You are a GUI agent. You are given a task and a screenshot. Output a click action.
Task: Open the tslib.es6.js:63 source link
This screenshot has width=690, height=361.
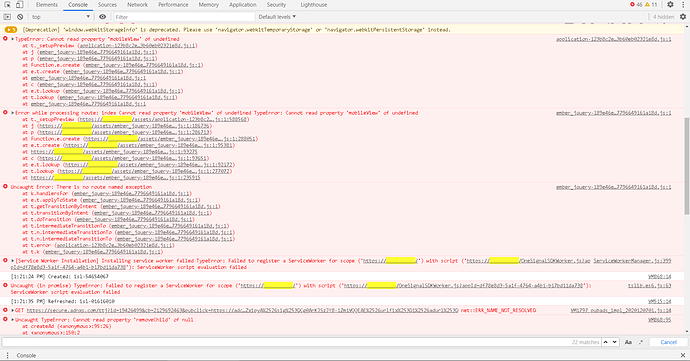pos(650,286)
